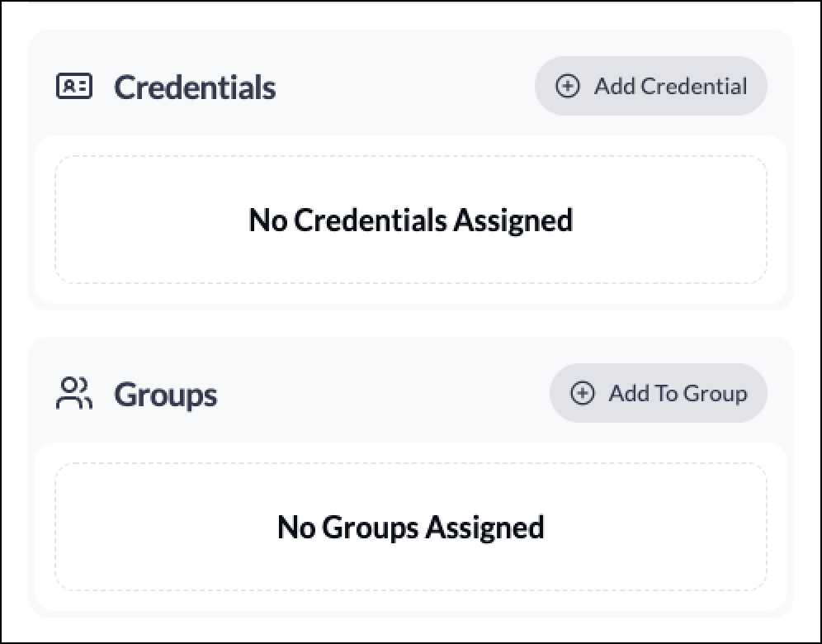Open the Add Credential button

point(650,86)
